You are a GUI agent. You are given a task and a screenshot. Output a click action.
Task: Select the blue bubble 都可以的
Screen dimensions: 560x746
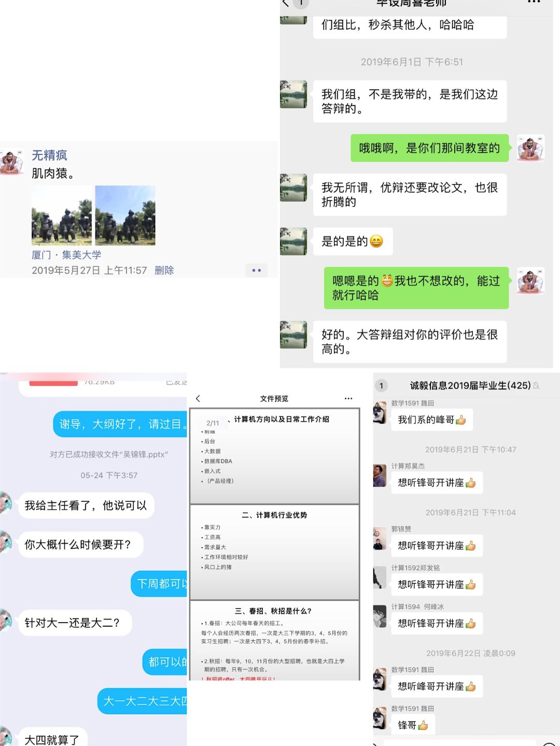[165, 662]
